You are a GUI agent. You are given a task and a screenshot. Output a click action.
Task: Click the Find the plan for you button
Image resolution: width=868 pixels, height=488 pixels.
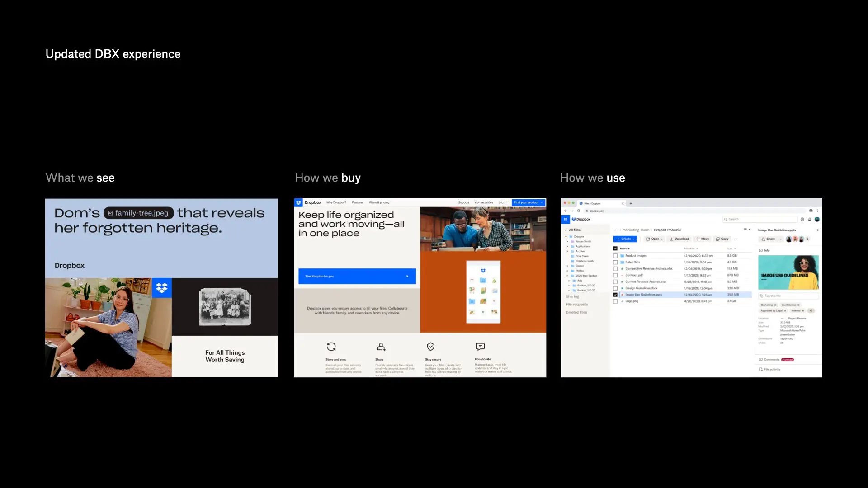pos(357,276)
